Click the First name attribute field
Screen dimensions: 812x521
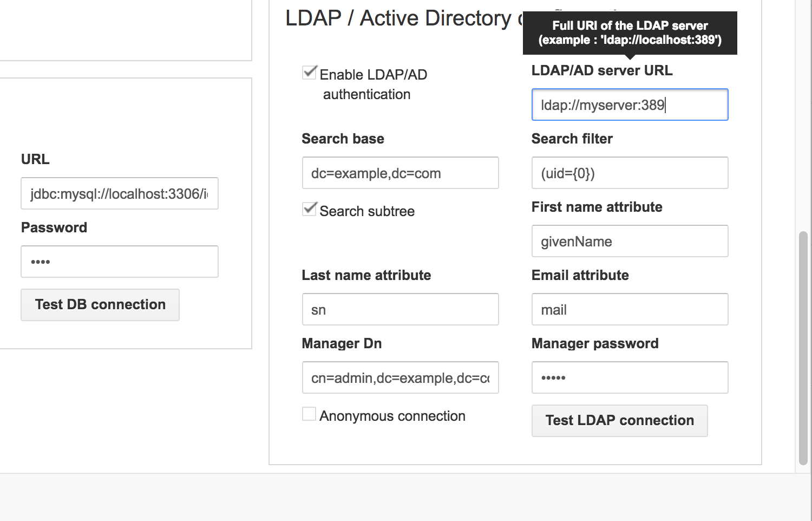(630, 241)
